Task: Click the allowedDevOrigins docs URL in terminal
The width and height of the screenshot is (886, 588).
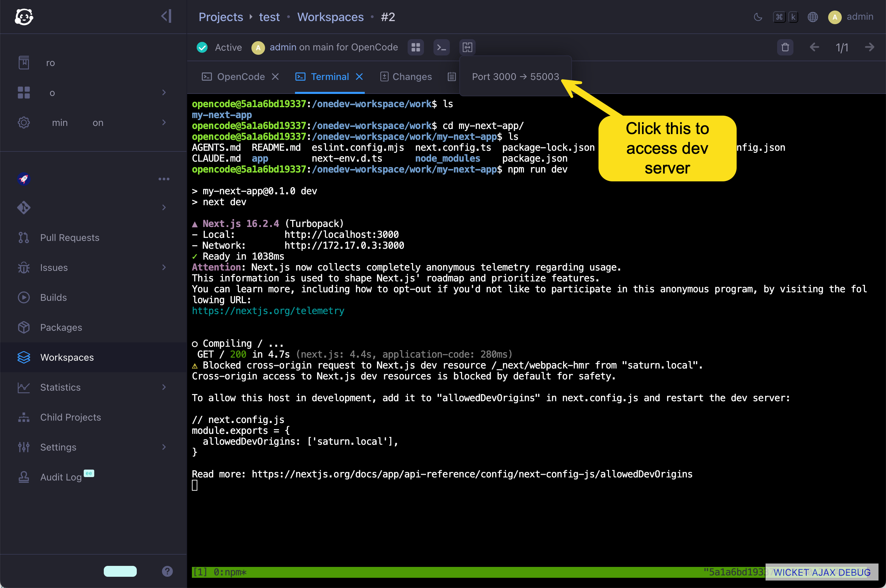Action: click(x=472, y=474)
